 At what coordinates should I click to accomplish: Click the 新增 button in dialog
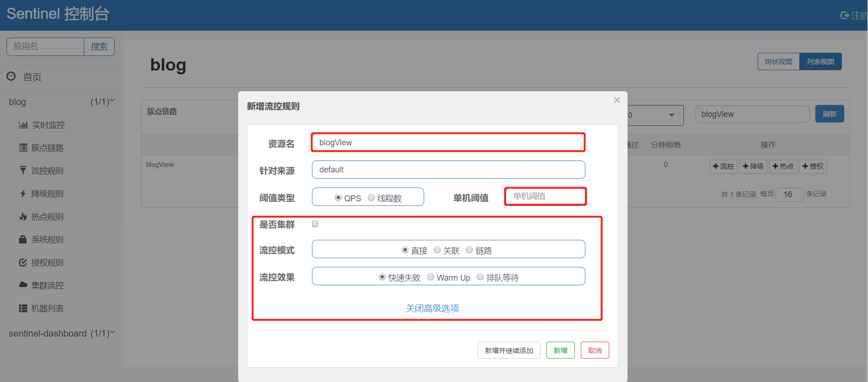pyautogui.click(x=560, y=350)
